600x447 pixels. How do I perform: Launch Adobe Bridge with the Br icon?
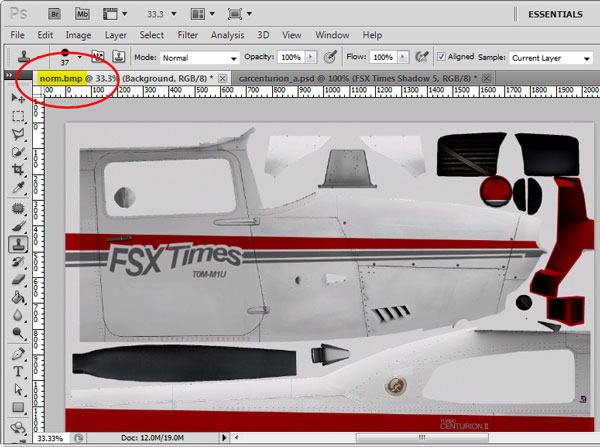coord(56,14)
